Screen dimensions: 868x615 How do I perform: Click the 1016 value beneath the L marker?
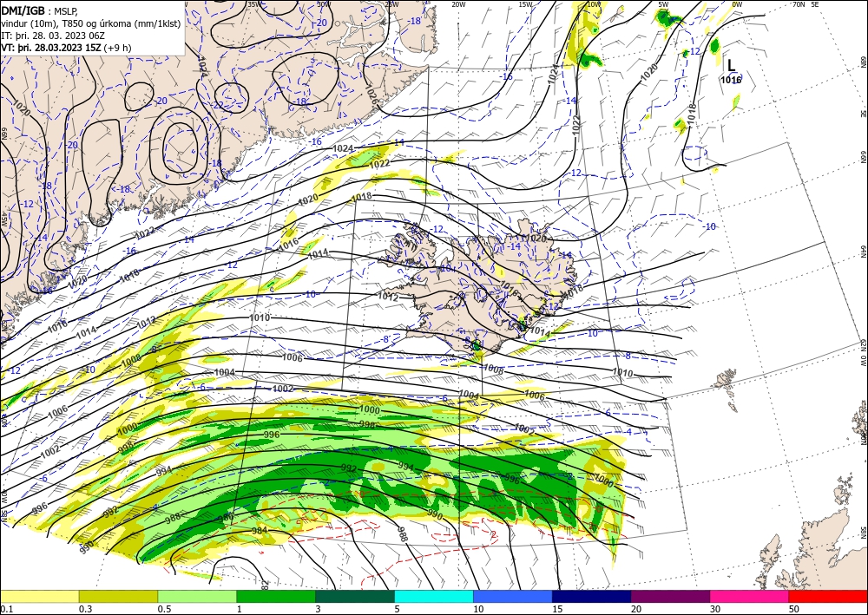pos(731,80)
